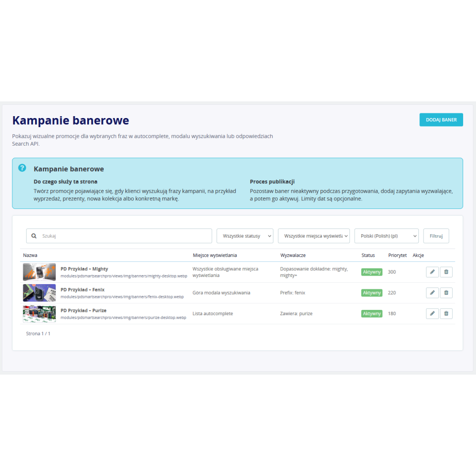Click the Aktywny badge in Purize row

click(x=372, y=314)
